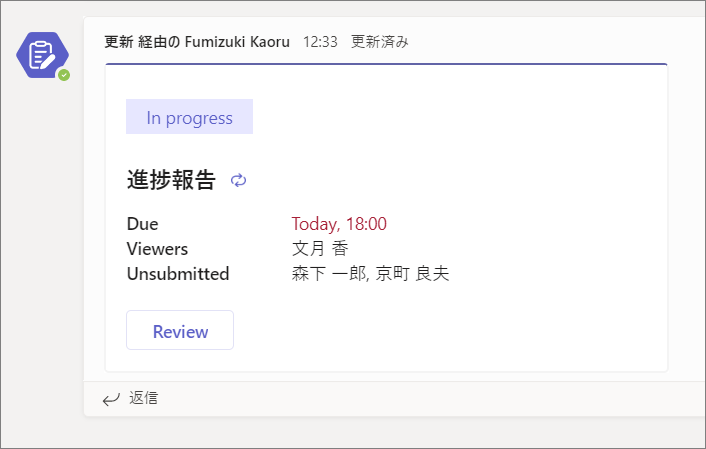Click the In progress status badge
The height and width of the screenshot is (449, 706).
pos(190,117)
